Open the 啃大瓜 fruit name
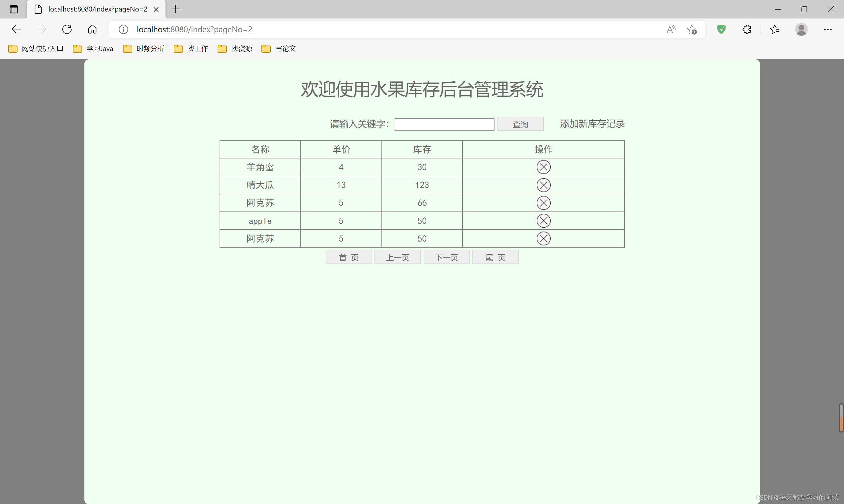This screenshot has width=844, height=504. click(x=260, y=185)
